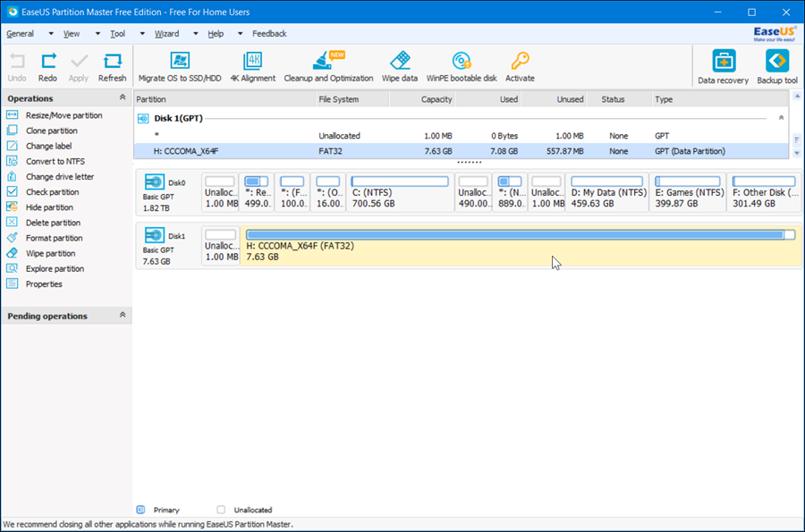805x532 pixels.
Task: Open the Wipe data tool
Action: tap(400, 67)
